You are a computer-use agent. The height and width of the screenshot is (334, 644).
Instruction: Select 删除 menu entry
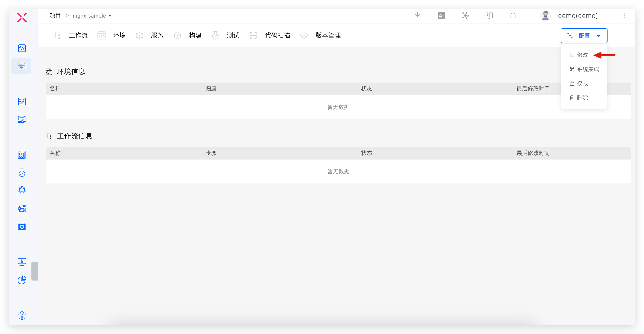pyautogui.click(x=582, y=97)
